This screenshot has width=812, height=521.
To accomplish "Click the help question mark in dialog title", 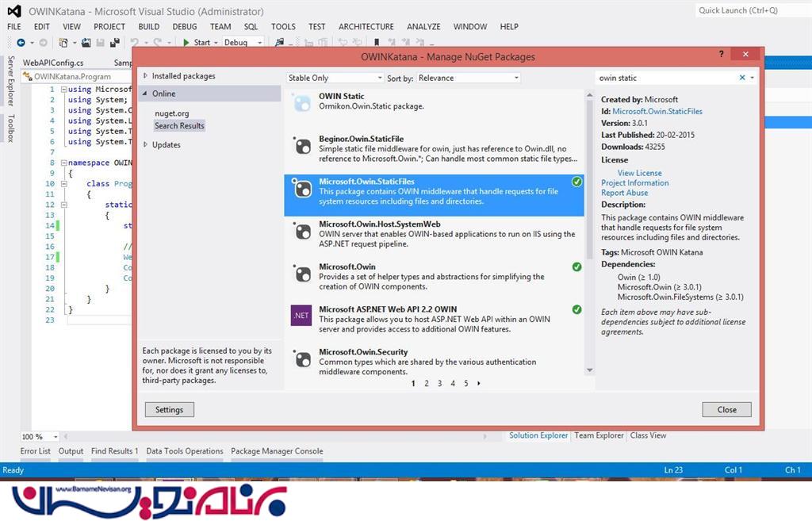I will coord(721,55).
